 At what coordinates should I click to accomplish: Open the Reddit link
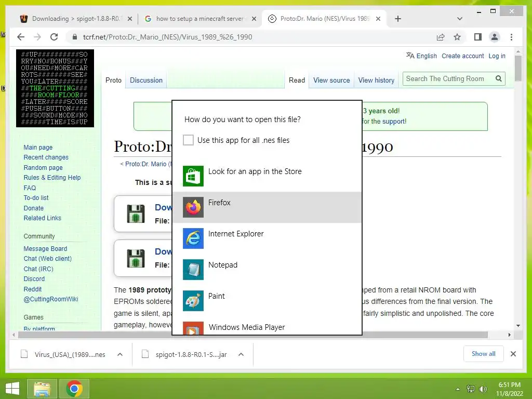(x=33, y=289)
